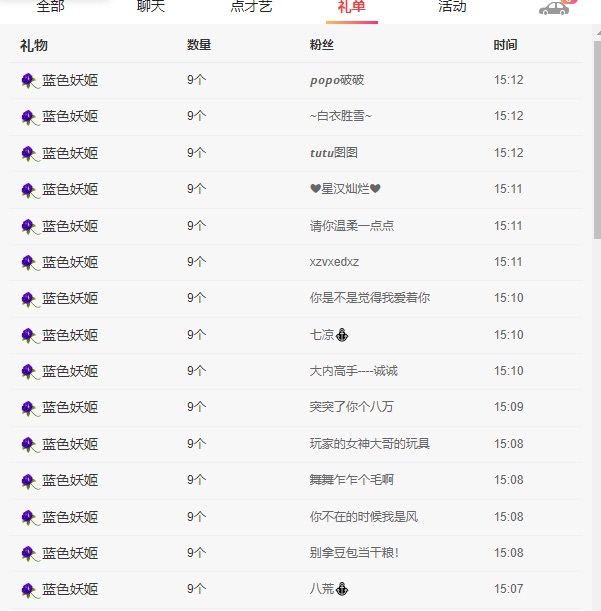
Task: Click fan name 大内高手----诚诚
Action: 354,371
